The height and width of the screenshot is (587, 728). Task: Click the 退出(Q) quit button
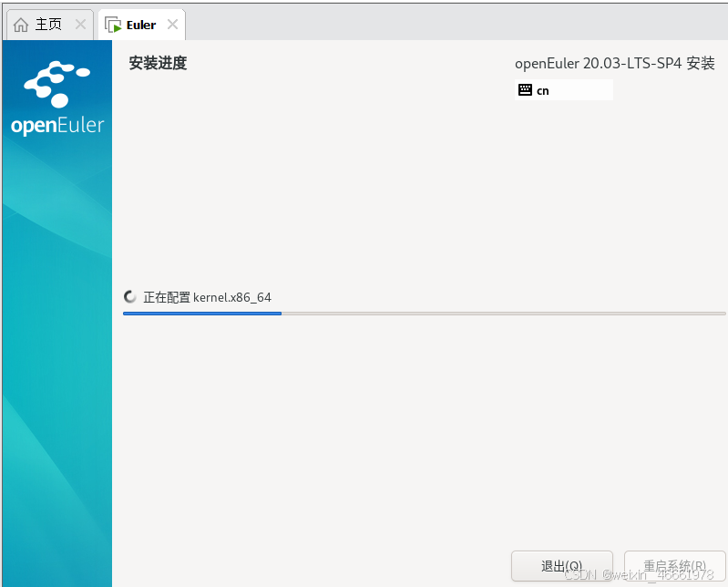pyautogui.click(x=562, y=566)
